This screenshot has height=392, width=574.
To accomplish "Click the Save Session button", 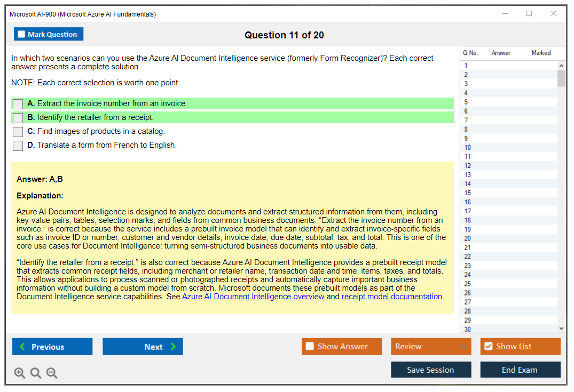I will [x=431, y=370].
